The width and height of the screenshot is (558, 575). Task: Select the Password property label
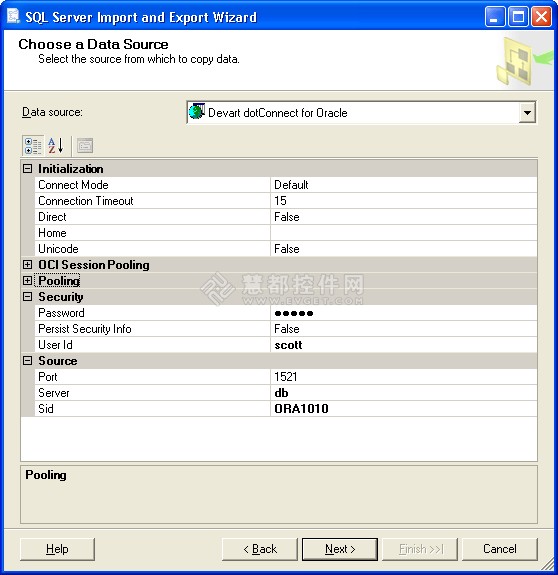click(x=61, y=313)
